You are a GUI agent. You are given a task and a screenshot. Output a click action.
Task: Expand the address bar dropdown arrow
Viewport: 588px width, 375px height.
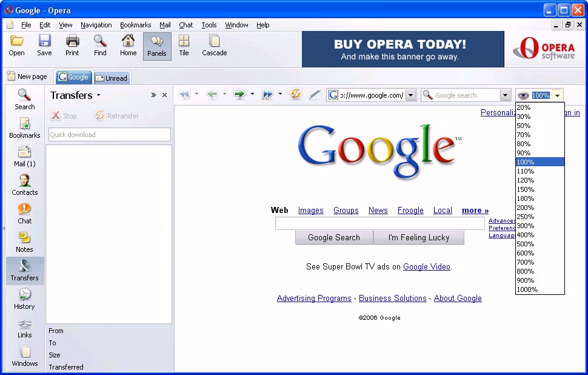(x=410, y=95)
